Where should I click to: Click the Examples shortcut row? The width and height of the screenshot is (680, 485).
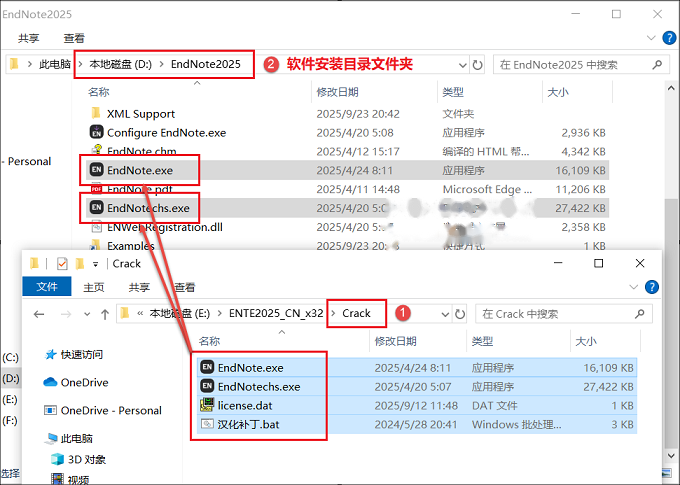pyautogui.click(x=347, y=246)
